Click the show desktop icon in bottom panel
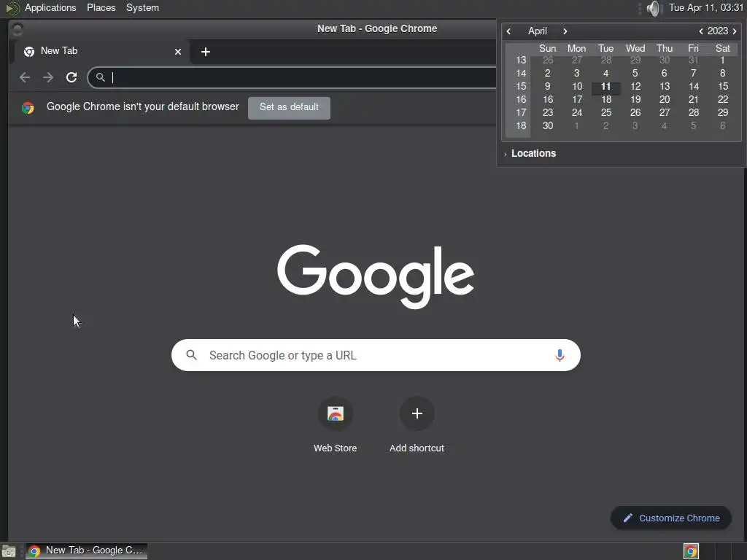Viewport: 747px width, 560px height. (x=9, y=551)
